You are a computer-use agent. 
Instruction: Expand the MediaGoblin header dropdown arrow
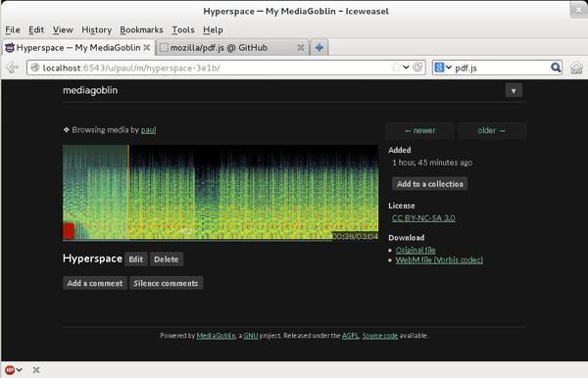[x=514, y=91]
